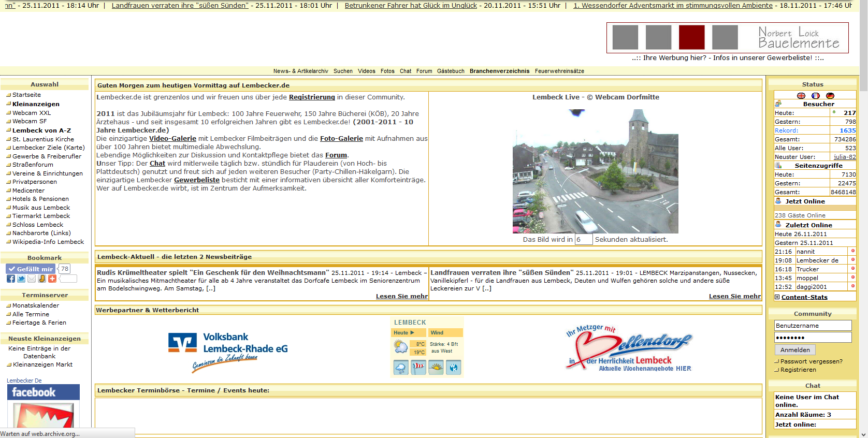The height and width of the screenshot is (438, 868).
Task: Click the Volksbank Lembeck-Rhade logo
Action: (228, 352)
